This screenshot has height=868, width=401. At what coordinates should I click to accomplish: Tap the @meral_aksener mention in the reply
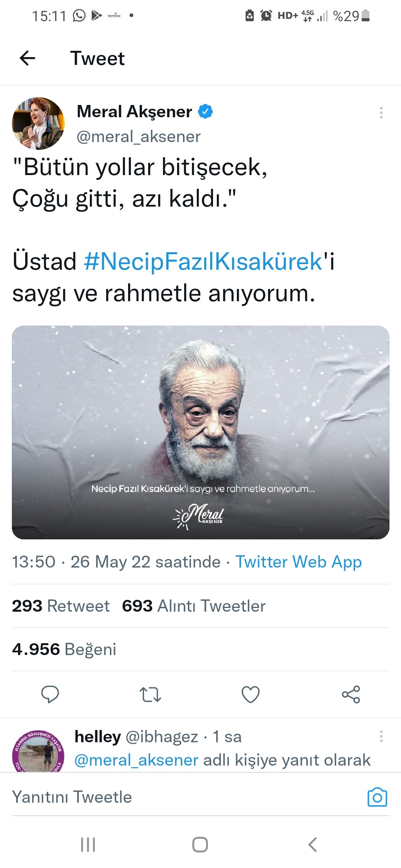[137, 760]
